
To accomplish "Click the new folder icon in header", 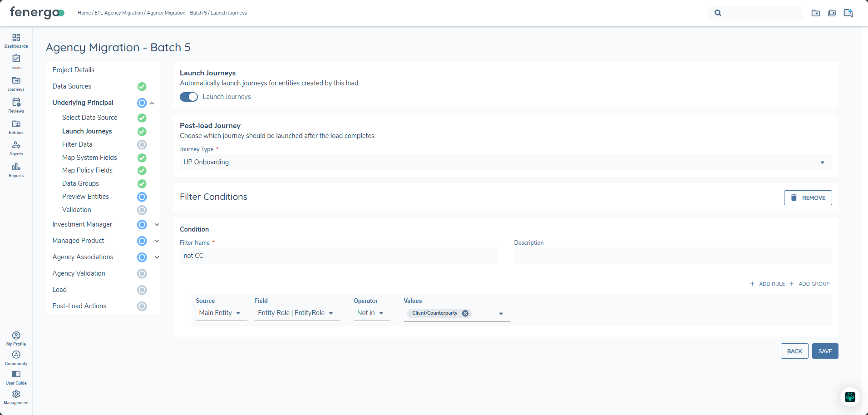I will click(816, 13).
